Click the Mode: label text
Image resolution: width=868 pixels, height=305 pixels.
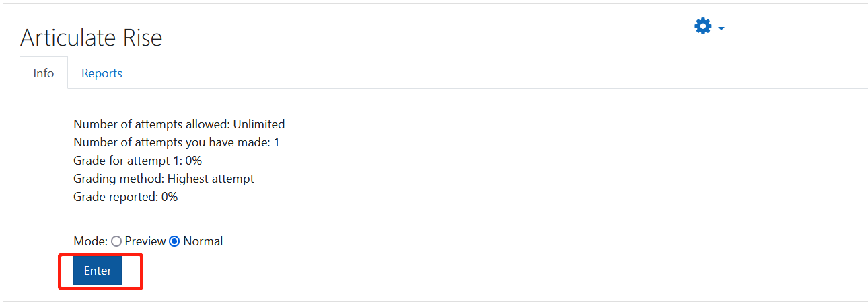point(90,241)
